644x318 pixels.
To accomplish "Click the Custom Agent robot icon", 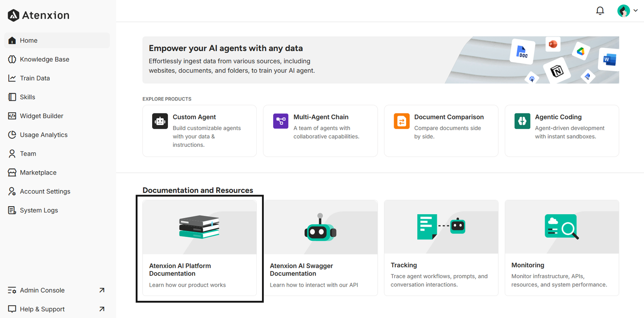I will [160, 121].
